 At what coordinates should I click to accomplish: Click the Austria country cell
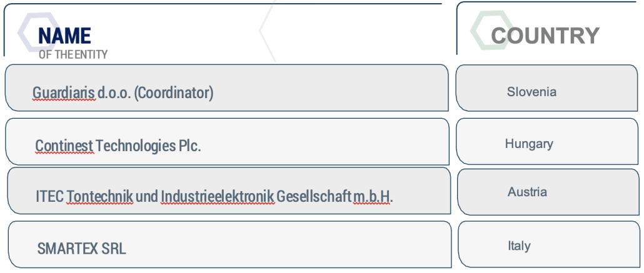tap(548, 192)
